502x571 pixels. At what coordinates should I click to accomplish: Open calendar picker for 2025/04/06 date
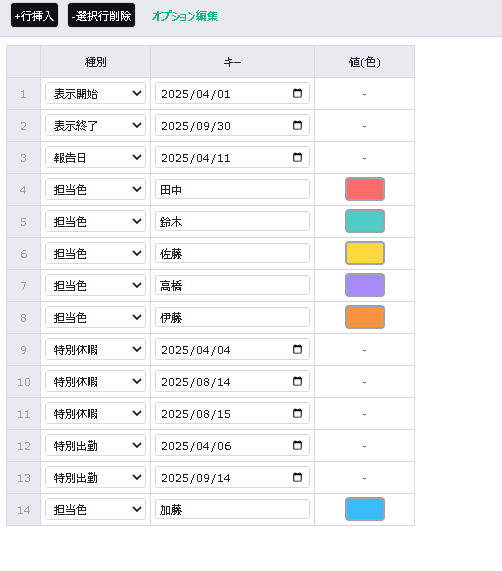297,445
